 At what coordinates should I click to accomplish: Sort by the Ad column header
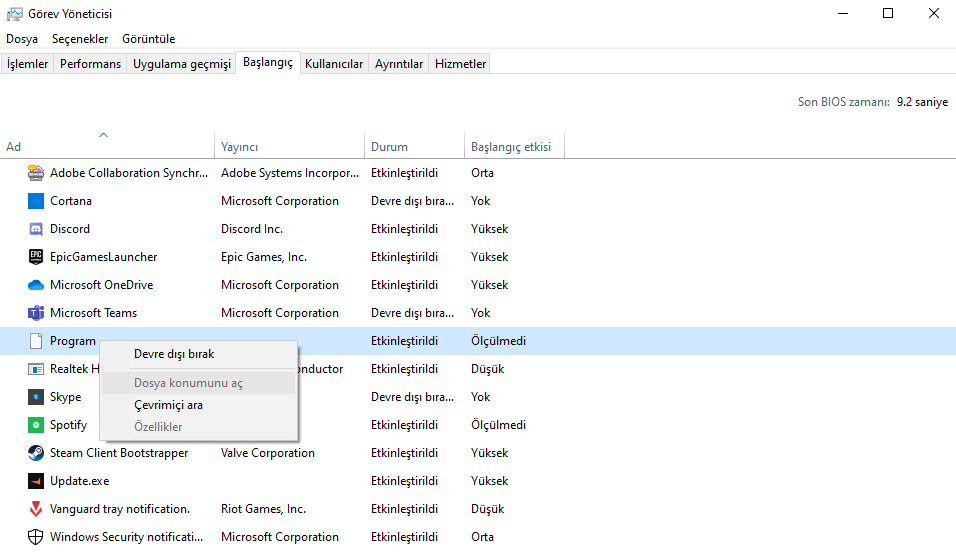tap(14, 147)
